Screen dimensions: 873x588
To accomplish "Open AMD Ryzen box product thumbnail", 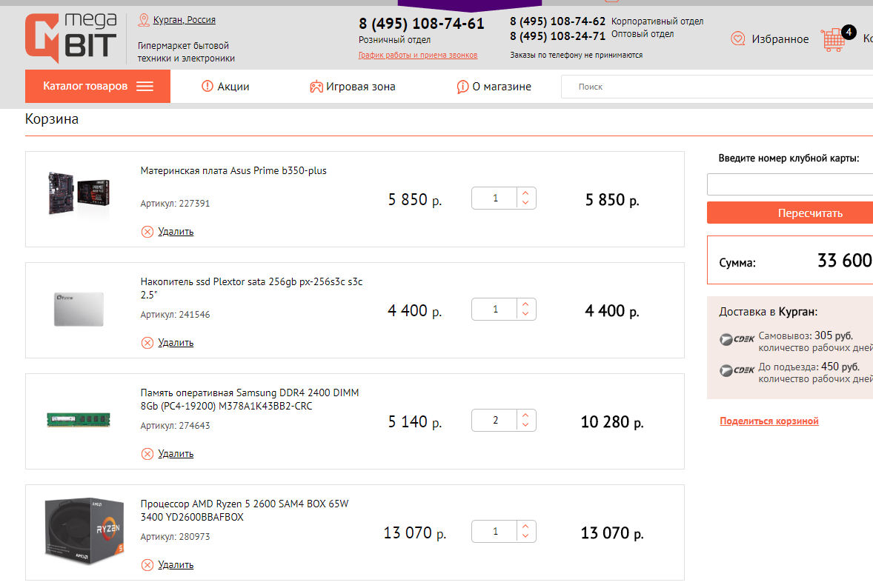I will [x=84, y=531].
